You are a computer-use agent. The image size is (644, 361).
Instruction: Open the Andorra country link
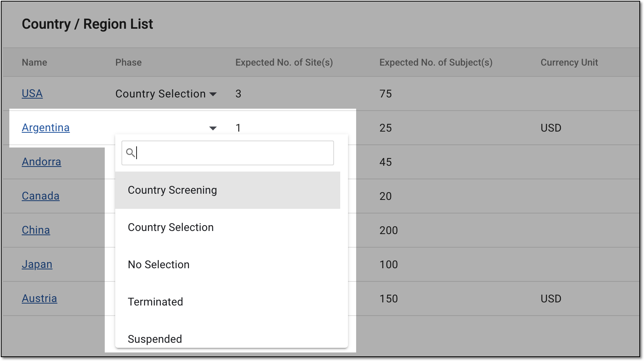click(x=42, y=162)
